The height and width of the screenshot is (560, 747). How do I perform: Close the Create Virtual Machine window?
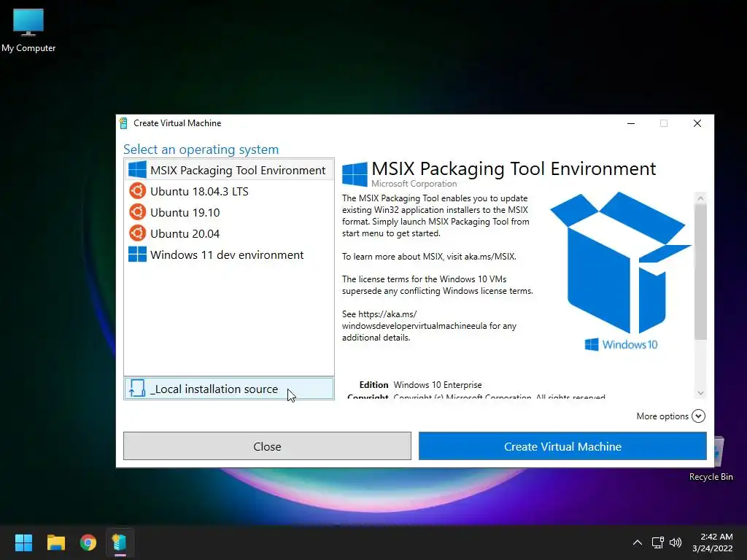point(697,123)
